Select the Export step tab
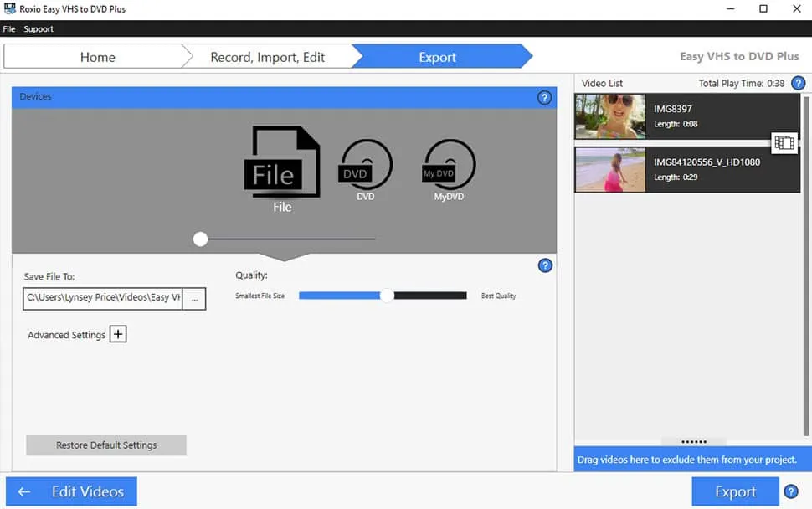 [438, 57]
